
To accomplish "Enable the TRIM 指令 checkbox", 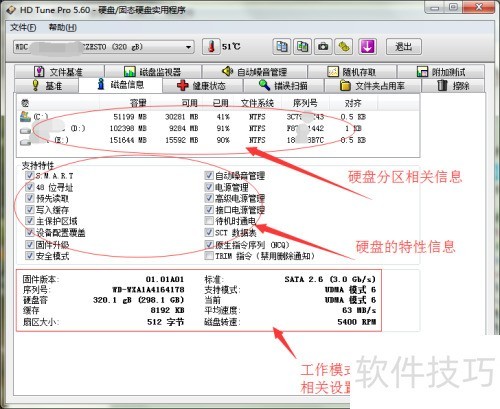I will pyautogui.click(x=209, y=256).
